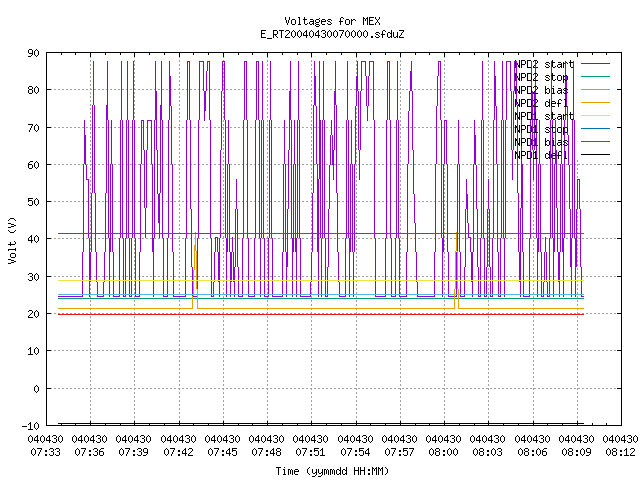Click the green NPD2 stop legend line
640x480 pixels.
pyautogui.click(x=595, y=76)
